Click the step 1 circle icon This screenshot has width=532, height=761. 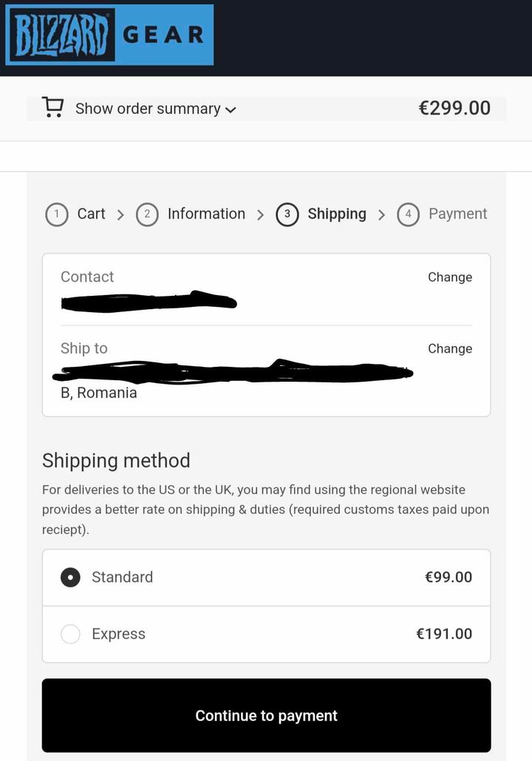click(57, 214)
